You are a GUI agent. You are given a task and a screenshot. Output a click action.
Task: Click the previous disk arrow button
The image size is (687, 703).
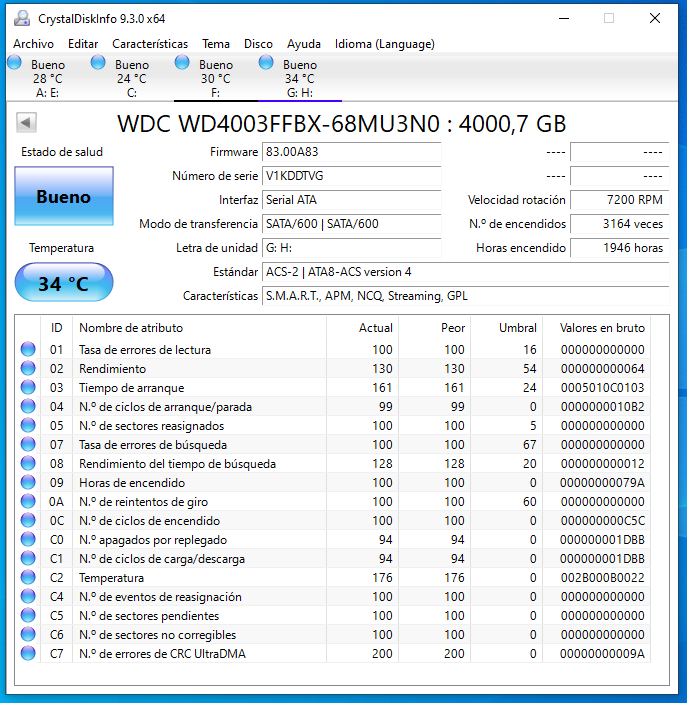tap(26, 122)
